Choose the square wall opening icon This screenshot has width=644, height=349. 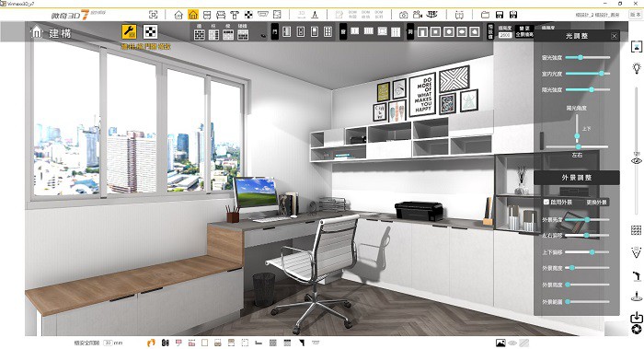click(x=435, y=32)
